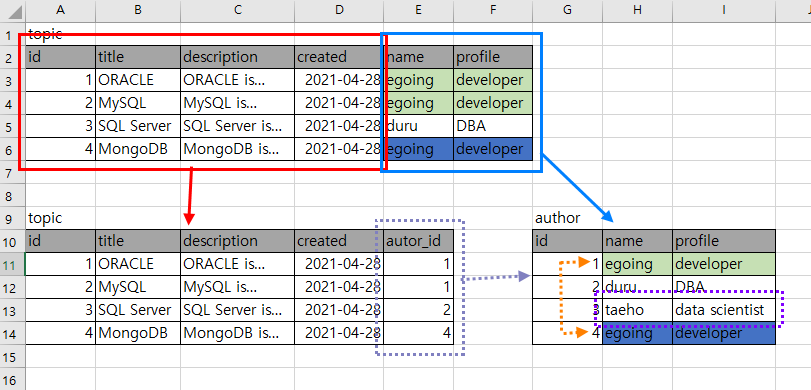Image resolution: width=811 pixels, height=390 pixels.
Task: Select author table 'profile' header in row 10
Action: (x=724, y=242)
